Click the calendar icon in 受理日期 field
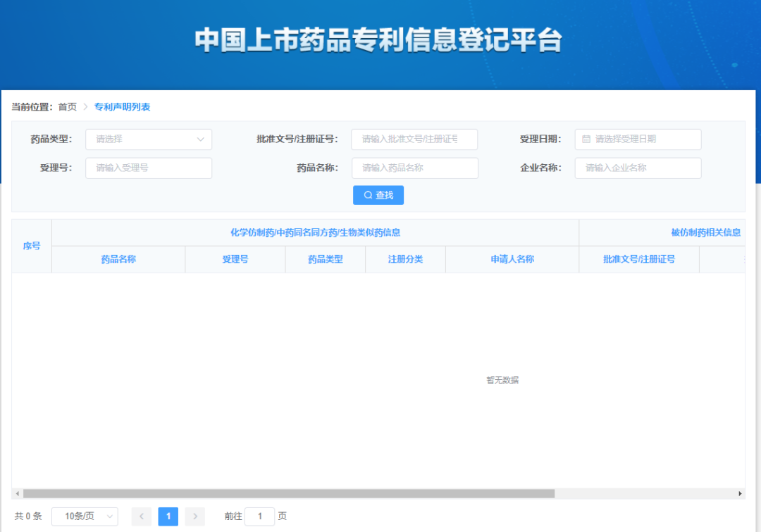This screenshot has width=761, height=532. (586, 140)
